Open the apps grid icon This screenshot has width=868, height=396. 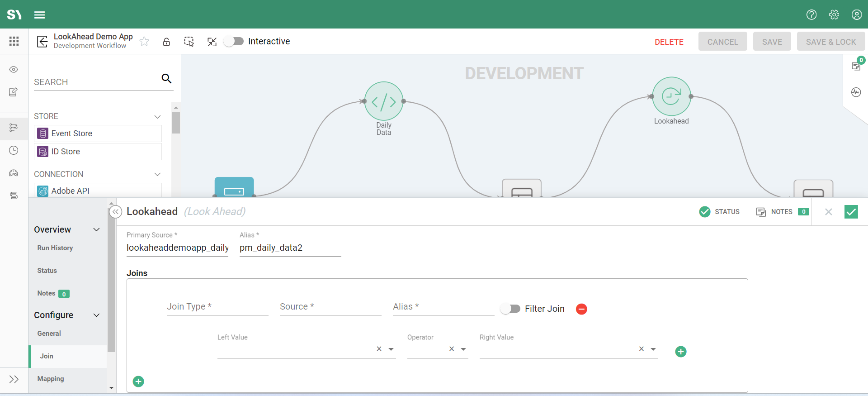click(14, 42)
